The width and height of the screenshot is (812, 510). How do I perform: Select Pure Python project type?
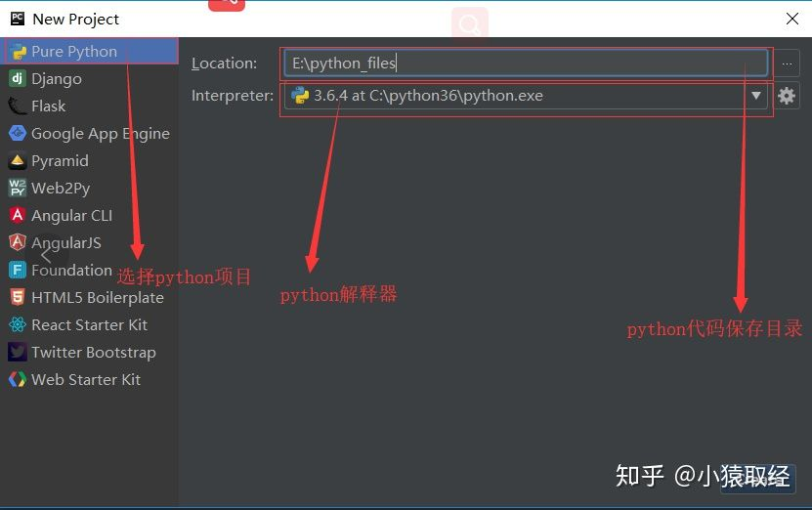point(89,51)
